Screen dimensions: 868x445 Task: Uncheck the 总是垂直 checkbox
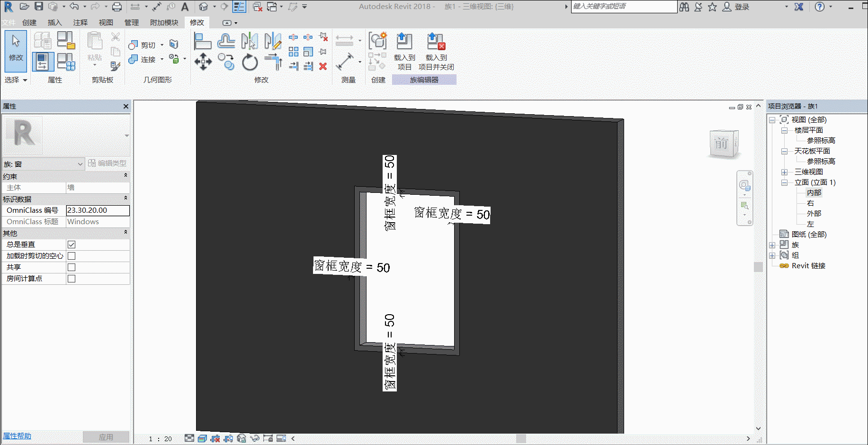(72, 245)
